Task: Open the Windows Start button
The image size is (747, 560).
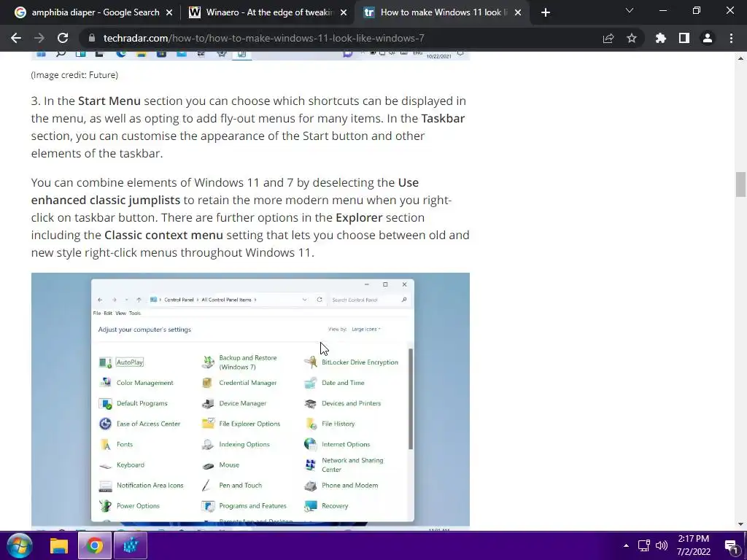Action: (20, 545)
